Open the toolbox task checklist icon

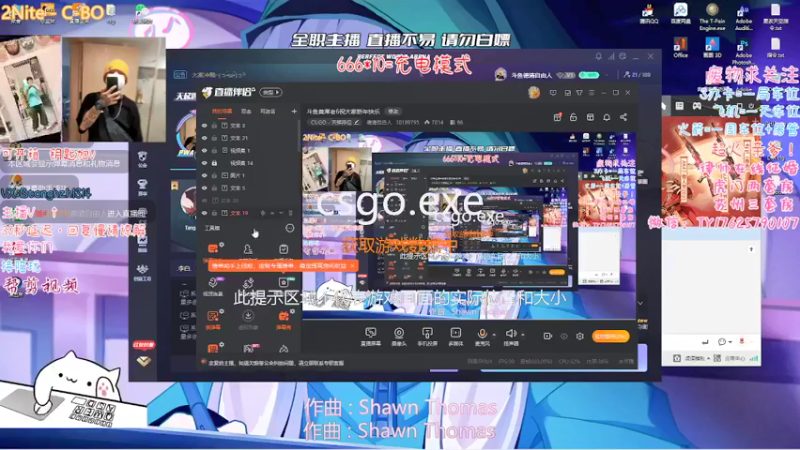284,249
